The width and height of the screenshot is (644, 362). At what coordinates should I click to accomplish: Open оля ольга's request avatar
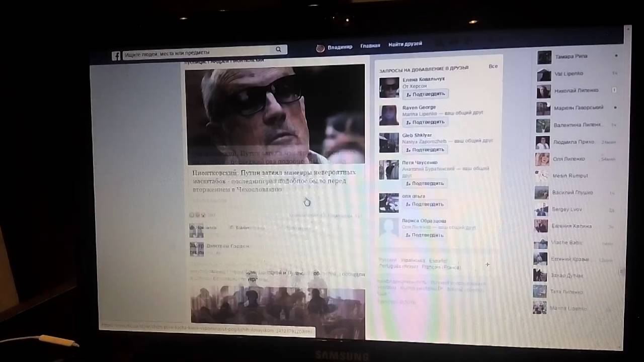(389, 203)
